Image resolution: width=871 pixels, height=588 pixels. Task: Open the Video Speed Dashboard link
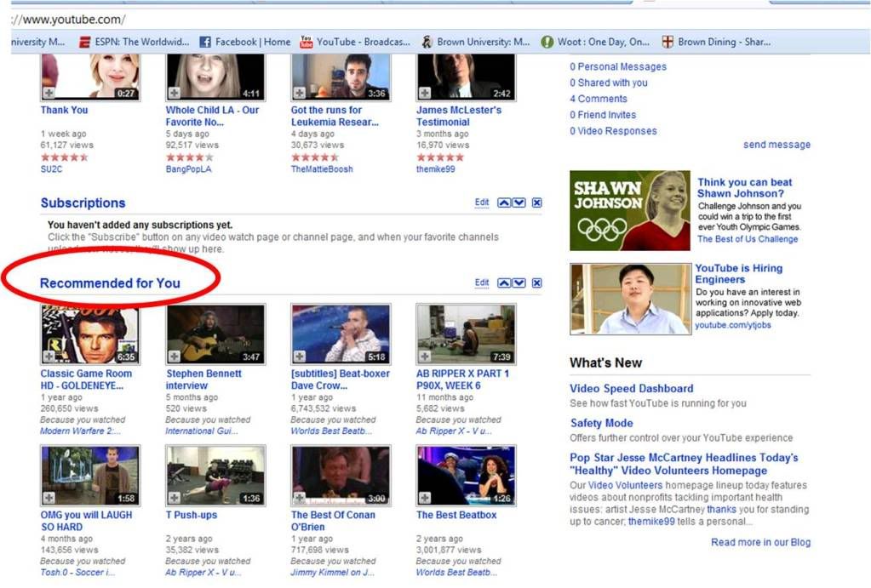click(x=631, y=388)
